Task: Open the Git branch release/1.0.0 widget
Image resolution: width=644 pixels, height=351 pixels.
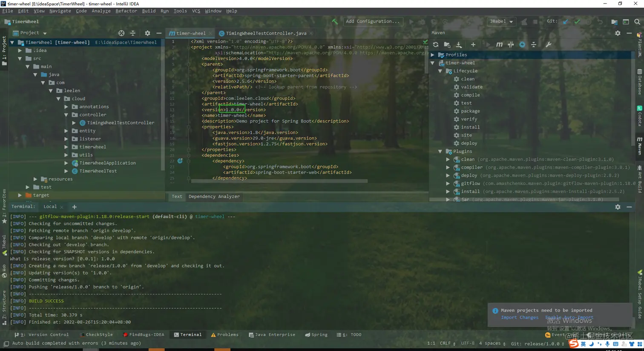Action: pos(538,343)
